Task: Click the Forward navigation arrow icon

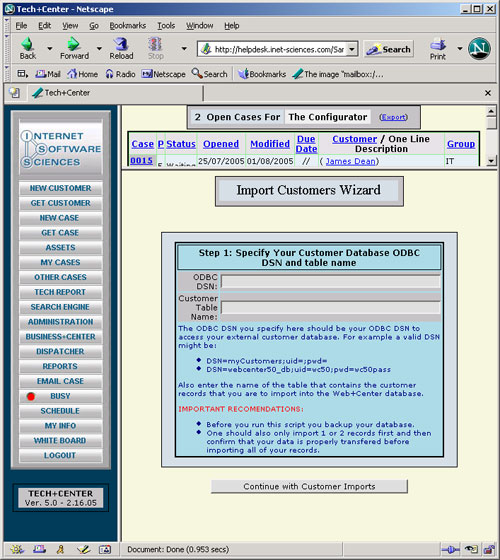Action: tap(74, 44)
